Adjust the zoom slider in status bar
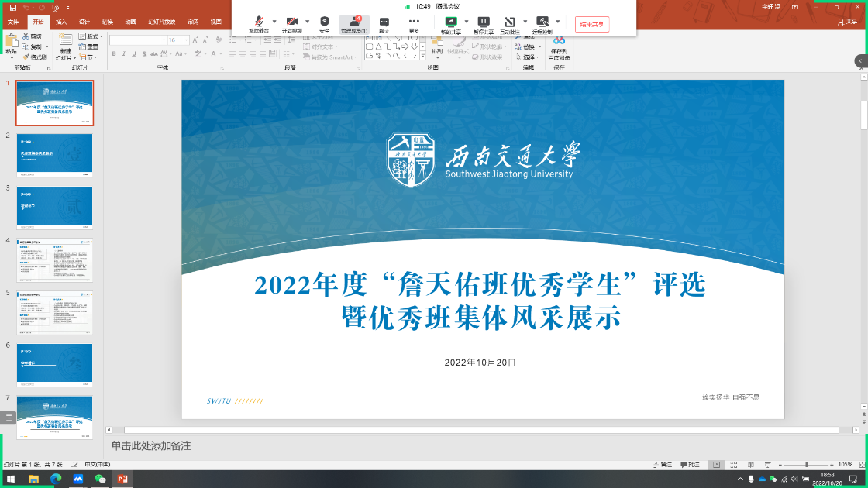Viewport: 868px width, 488px height. pyautogui.click(x=806, y=465)
